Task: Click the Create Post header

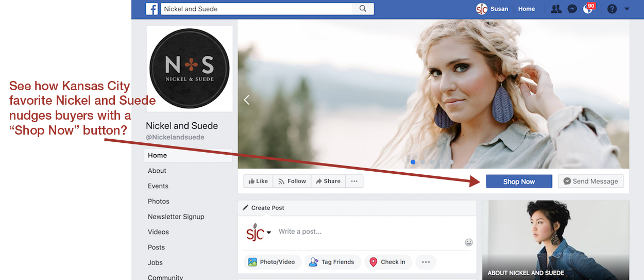Action: click(x=263, y=208)
